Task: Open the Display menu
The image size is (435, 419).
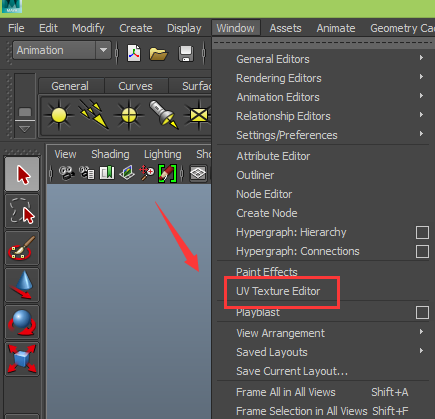Action: click(184, 28)
